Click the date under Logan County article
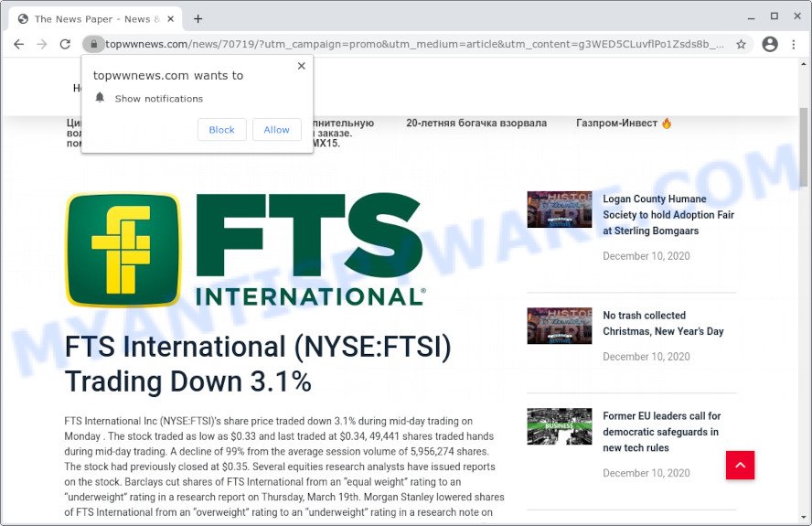This screenshot has height=526, width=812. click(x=646, y=256)
